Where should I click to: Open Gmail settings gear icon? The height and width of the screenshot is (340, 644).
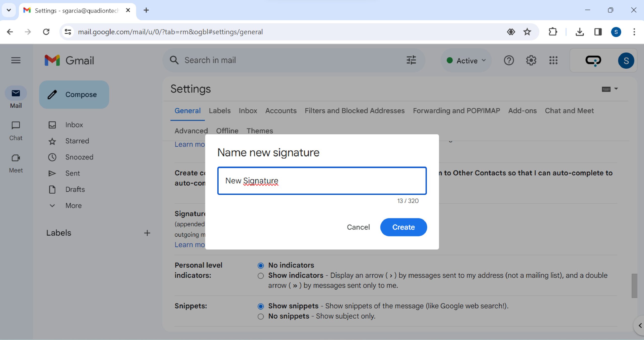(531, 60)
